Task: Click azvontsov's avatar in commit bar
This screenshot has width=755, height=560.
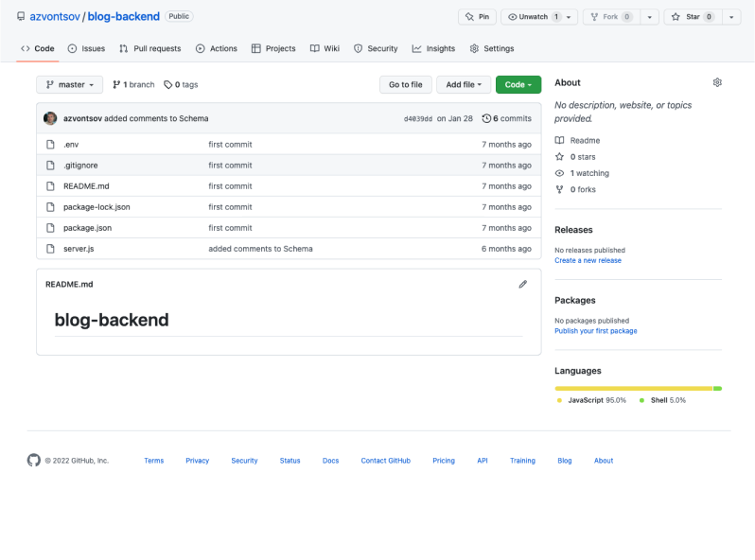Action: tap(50, 118)
